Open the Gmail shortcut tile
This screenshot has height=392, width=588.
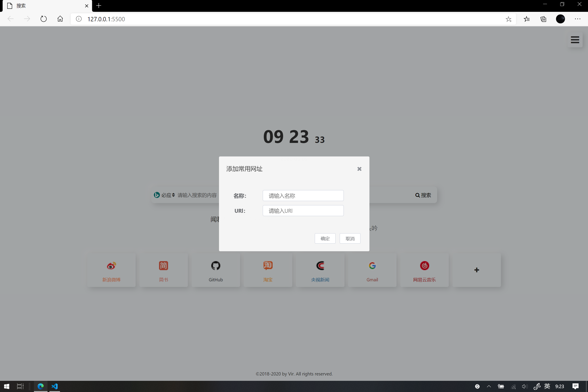(372, 270)
